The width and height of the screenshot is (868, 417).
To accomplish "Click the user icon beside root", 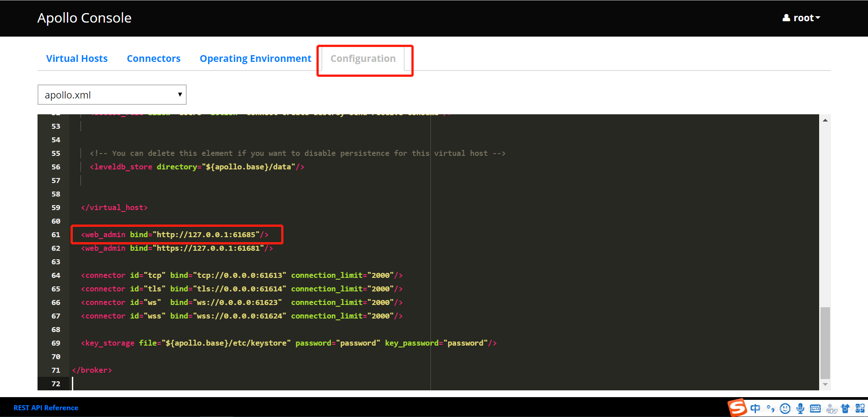I will tap(786, 18).
